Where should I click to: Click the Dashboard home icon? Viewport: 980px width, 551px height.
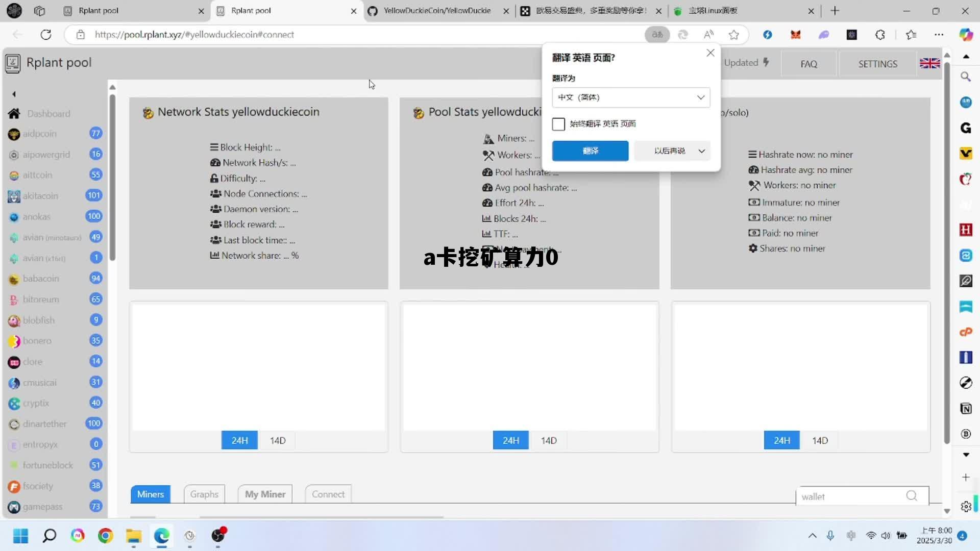pyautogui.click(x=14, y=113)
